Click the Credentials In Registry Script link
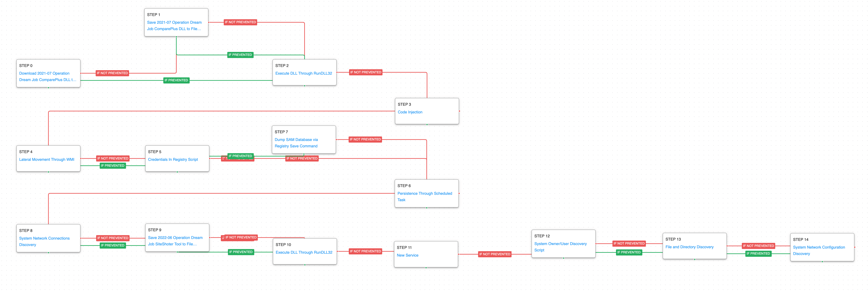The image size is (868, 291). [x=173, y=160]
